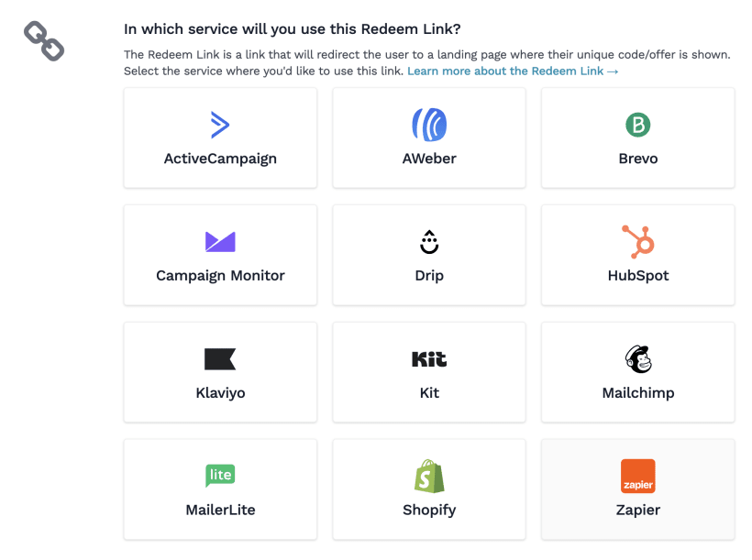Screen dimensions: 752x560
Task: Select the Klaviyo black flag icon
Action: pos(220,359)
